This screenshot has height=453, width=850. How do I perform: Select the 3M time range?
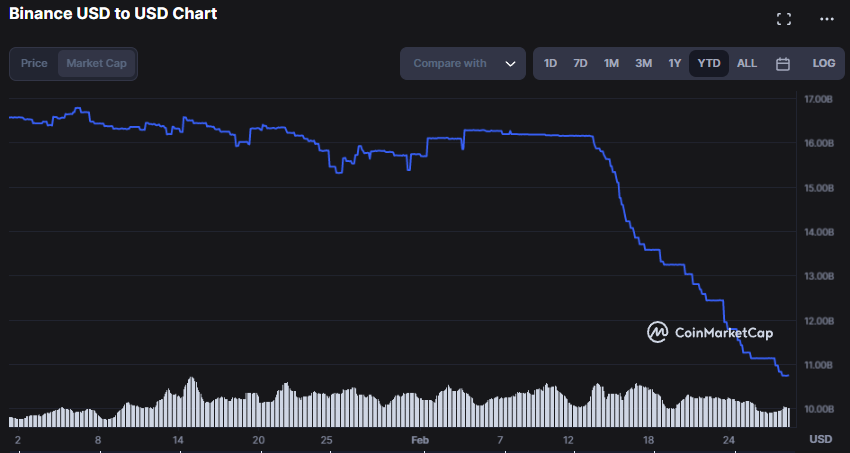643,63
